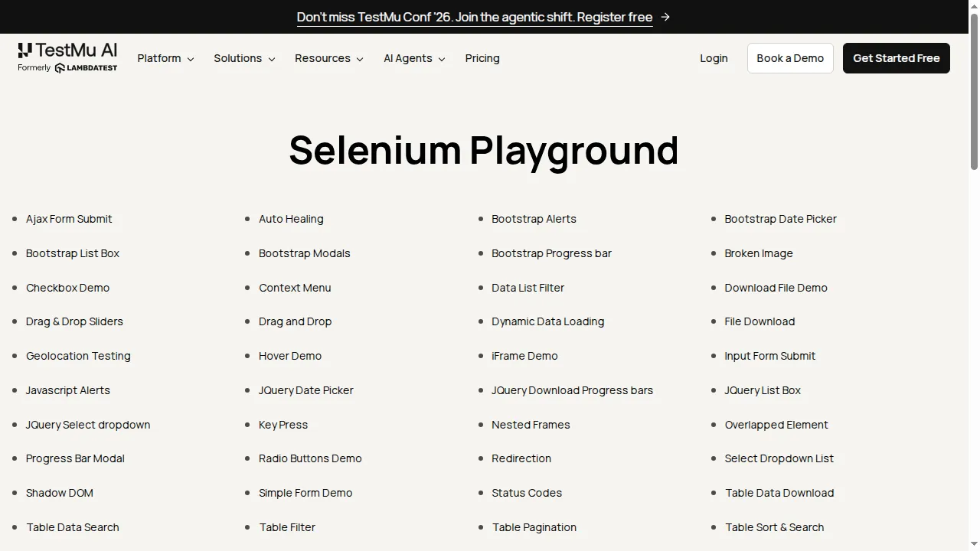Open the Table Data Download demo
980x551 pixels.
point(779,493)
